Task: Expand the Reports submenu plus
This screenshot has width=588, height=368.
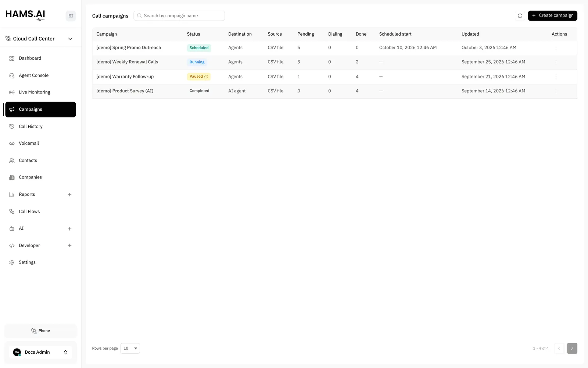Action: (x=69, y=195)
